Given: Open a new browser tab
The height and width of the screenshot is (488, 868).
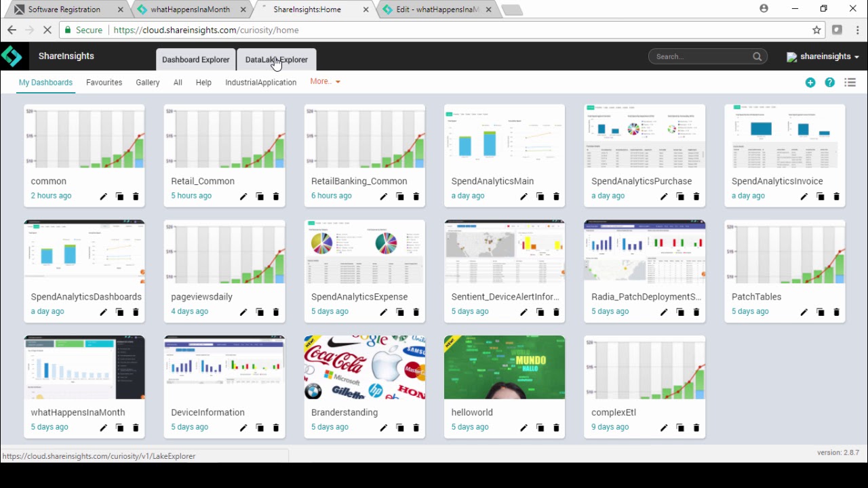Looking at the screenshot, I should click(x=513, y=9).
